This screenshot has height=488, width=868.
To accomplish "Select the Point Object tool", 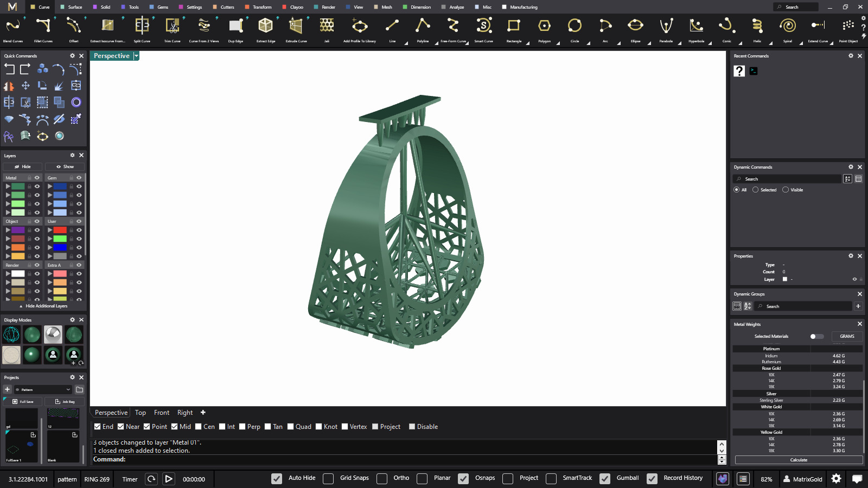I will [848, 29].
